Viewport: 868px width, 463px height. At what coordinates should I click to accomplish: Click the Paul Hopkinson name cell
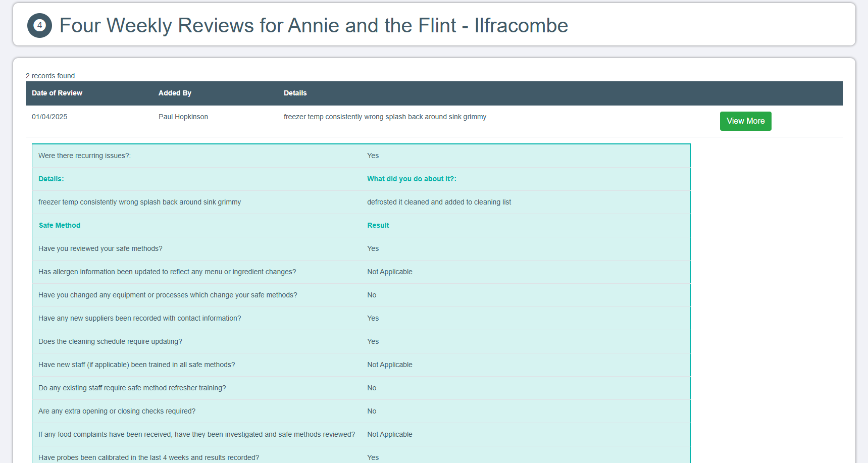pyautogui.click(x=183, y=117)
